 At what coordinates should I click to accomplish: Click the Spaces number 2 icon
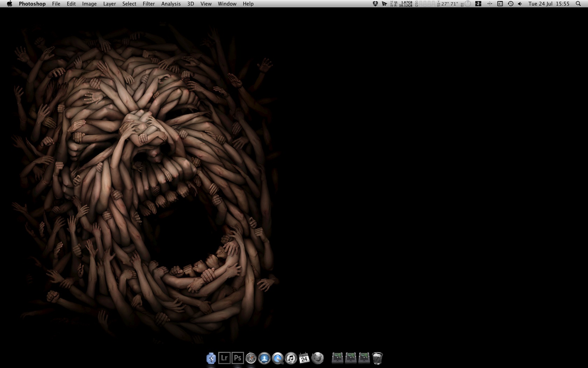tap(478, 4)
